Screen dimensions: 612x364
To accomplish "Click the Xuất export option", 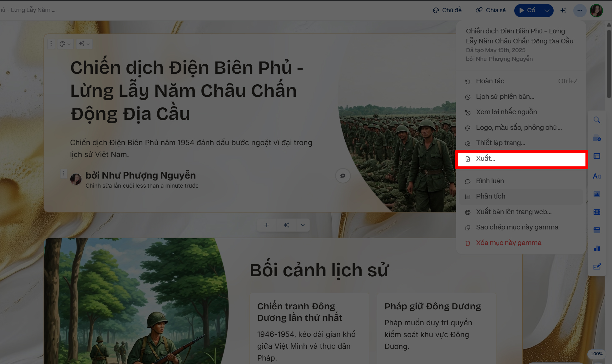I will [x=521, y=159].
